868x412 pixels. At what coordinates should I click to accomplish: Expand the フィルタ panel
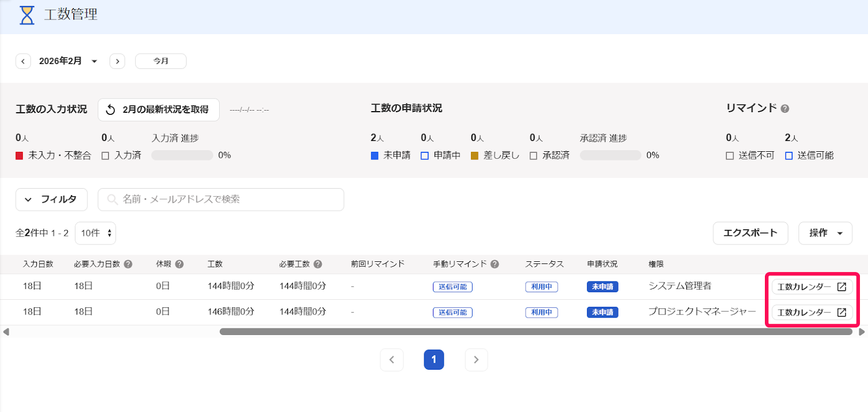[52, 199]
